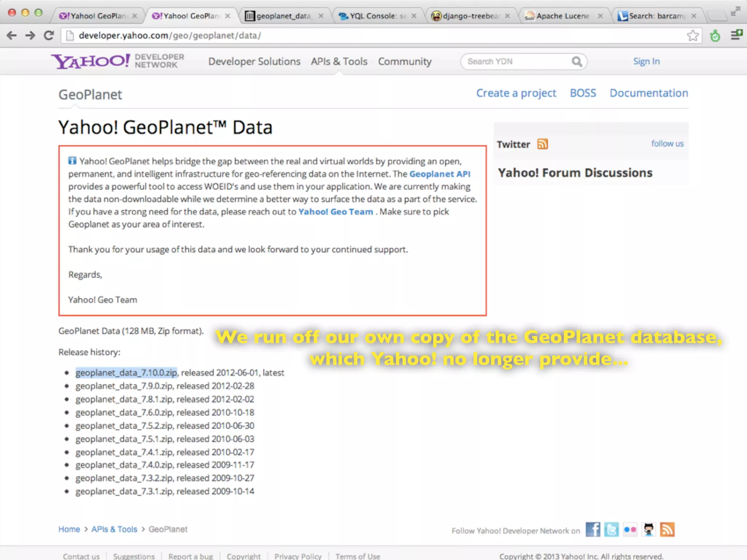
Task: Open the Geoplanet API link
Action: click(440, 174)
